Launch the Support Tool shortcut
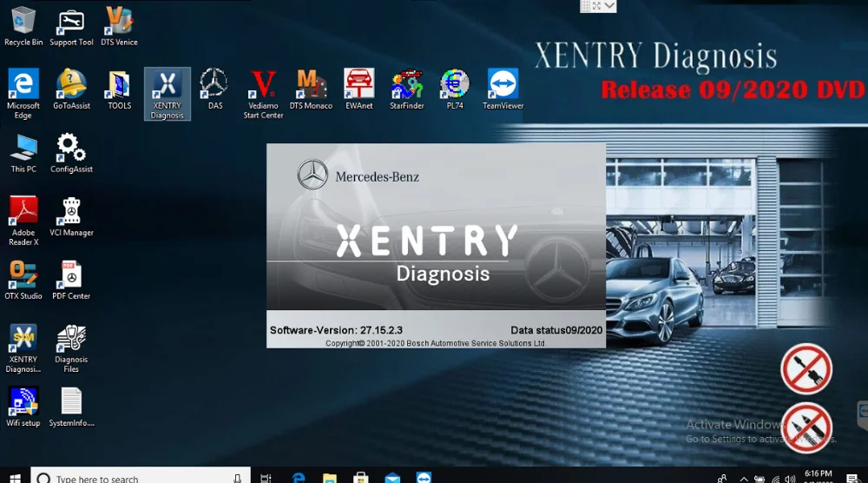 click(71, 26)
